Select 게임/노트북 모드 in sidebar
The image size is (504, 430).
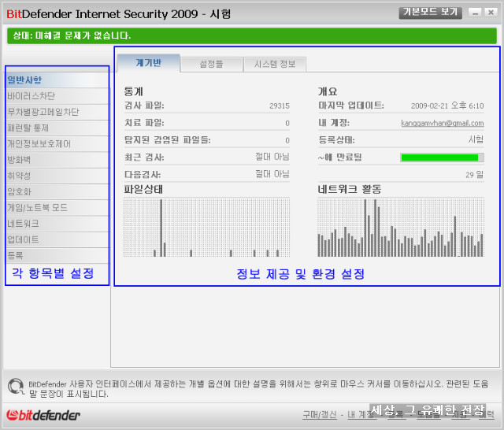[57, 208]
